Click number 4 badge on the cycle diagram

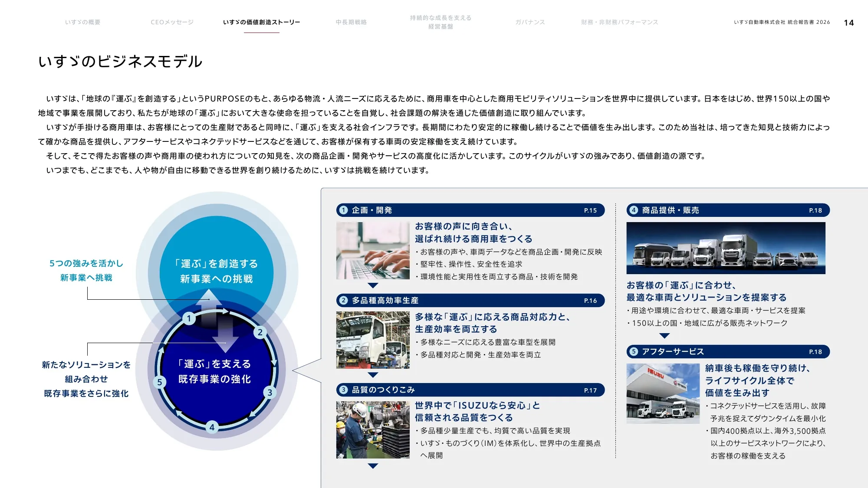click(x=212, y=427)
